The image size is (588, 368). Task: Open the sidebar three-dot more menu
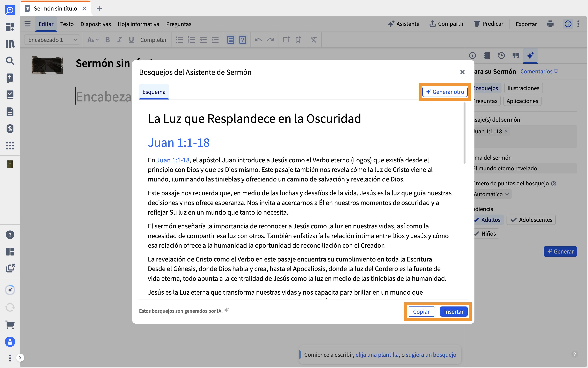click(10, 358)
